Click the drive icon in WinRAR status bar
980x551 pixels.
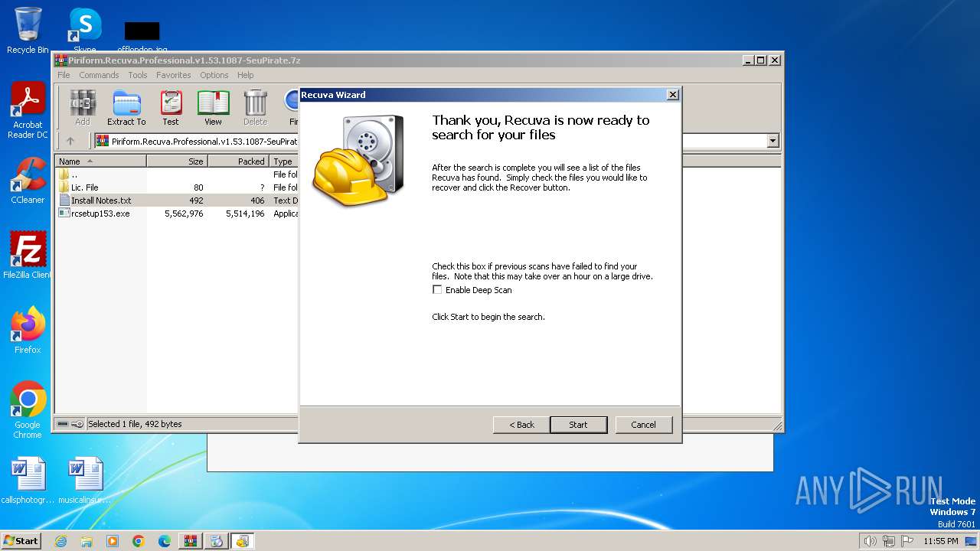(x=64, y=424)
